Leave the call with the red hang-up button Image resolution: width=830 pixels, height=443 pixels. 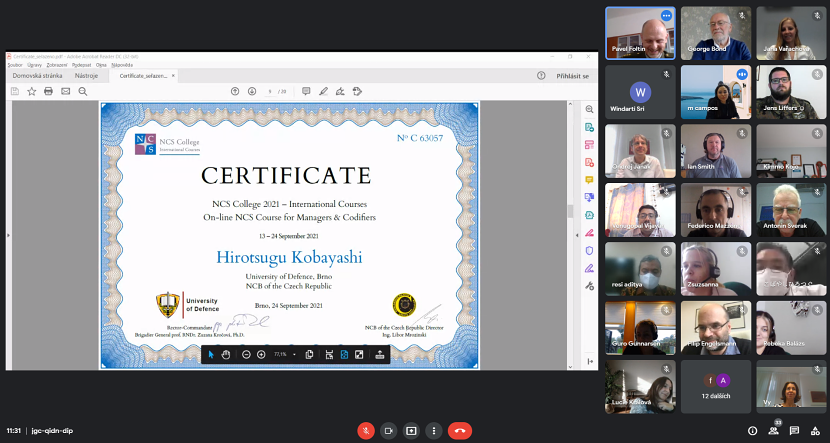click(x=460, y=431)
